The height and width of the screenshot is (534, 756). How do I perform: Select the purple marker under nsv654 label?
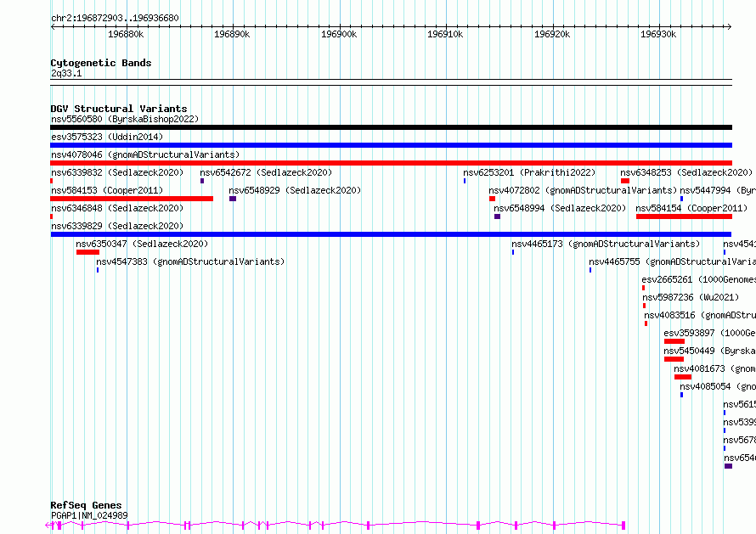(728, 466)
